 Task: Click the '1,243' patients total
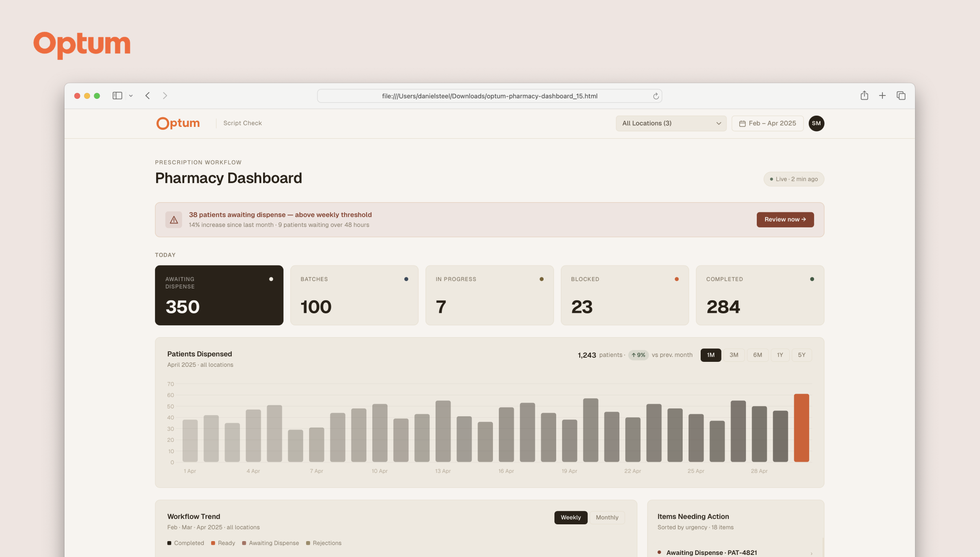tap(587, 355)
